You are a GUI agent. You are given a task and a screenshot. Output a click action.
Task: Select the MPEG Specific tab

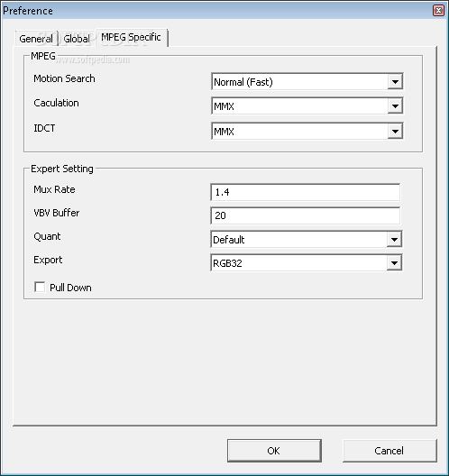coord(131,37)
